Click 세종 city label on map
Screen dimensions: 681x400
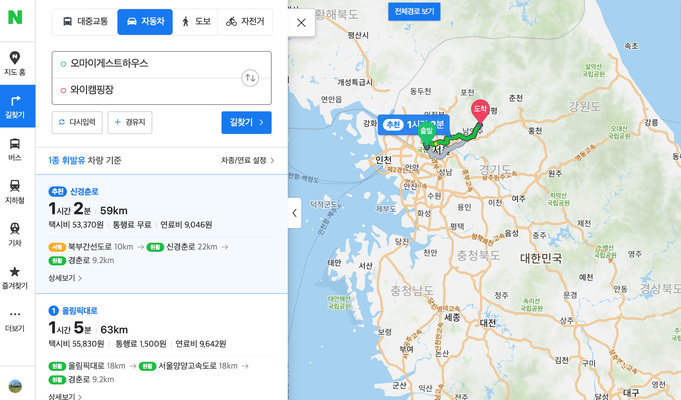[452, 317]
